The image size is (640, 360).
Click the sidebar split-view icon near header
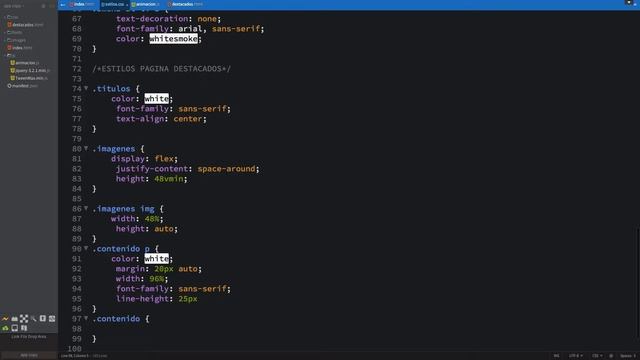click(52, 6)
